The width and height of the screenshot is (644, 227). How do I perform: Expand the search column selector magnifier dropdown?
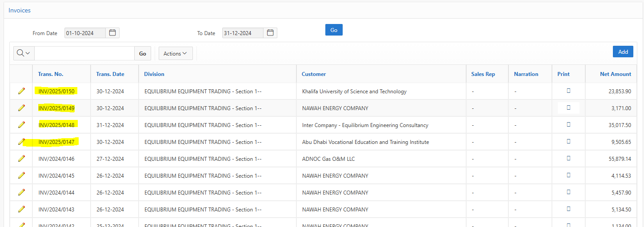point(24,53)
